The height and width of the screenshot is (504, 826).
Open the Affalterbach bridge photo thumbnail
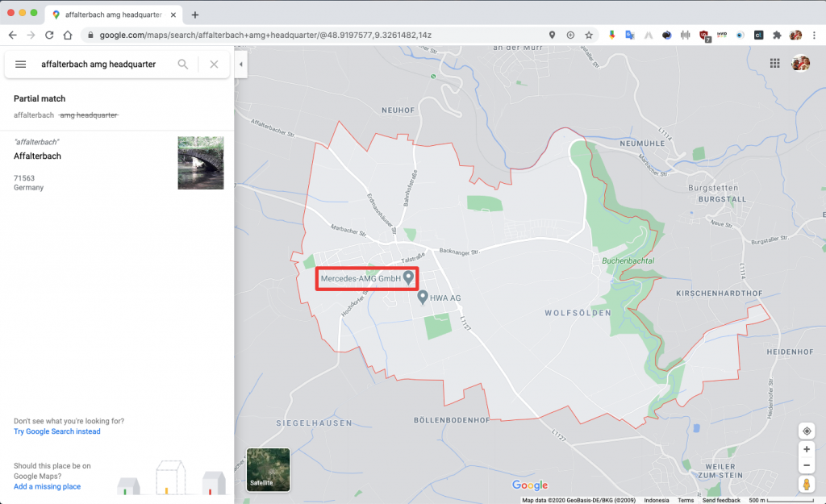coord(201,163)
